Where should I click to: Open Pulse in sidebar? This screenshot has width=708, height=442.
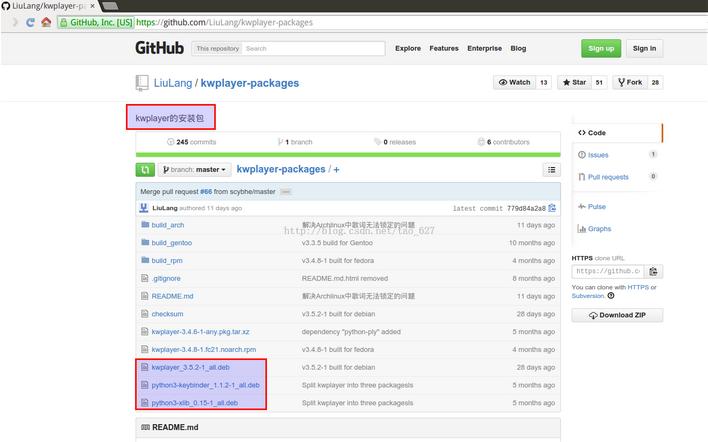(x=592, y=206)
